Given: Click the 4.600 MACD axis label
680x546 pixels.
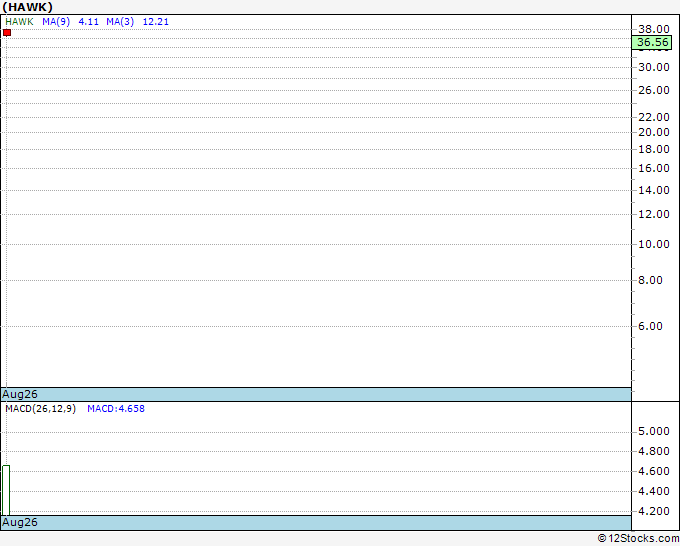Looking at the screenshot, I should 654,471.
